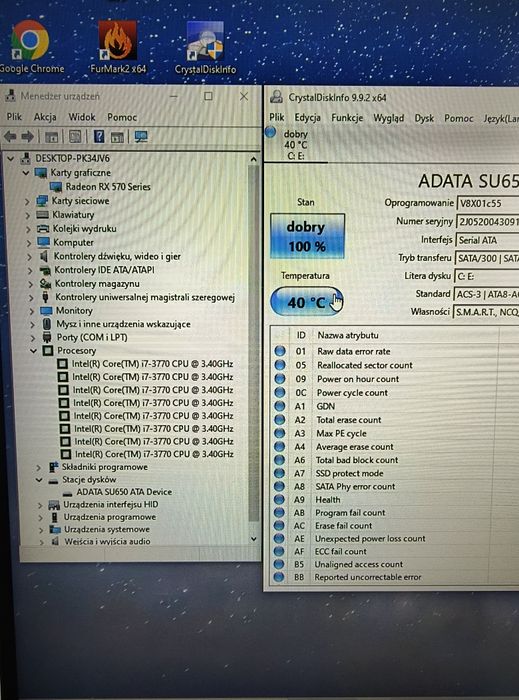This screenshot has height=700, width=519.
Task: Click the Back arrow in Device Manager toolbar
Action: 10,136
